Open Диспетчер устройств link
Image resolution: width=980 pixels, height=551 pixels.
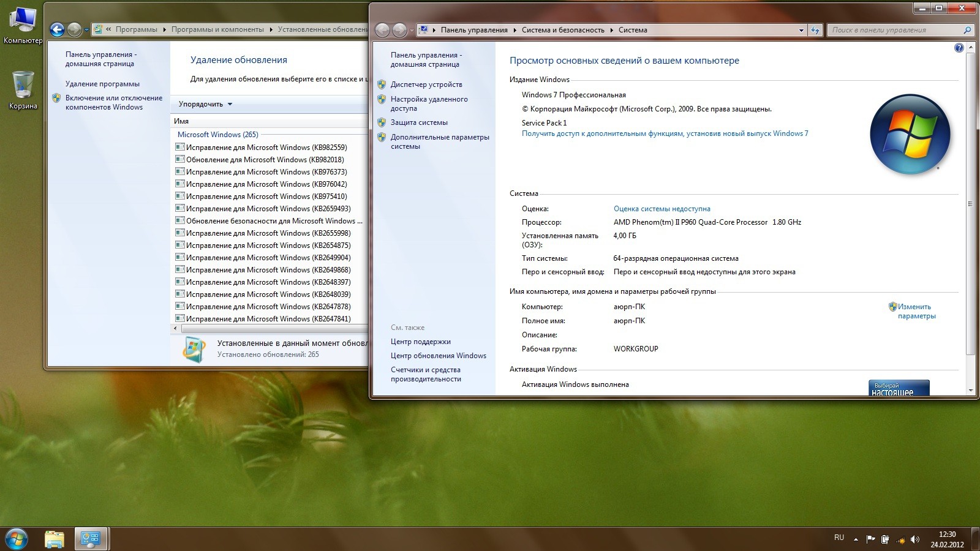pos(426,84)
